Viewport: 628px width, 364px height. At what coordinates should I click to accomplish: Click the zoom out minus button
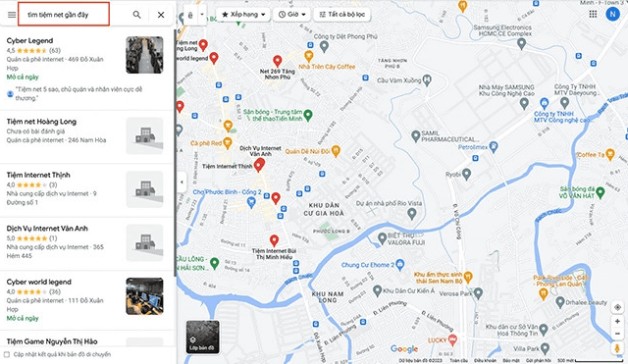pyautogui.click(x=617, y=334)
